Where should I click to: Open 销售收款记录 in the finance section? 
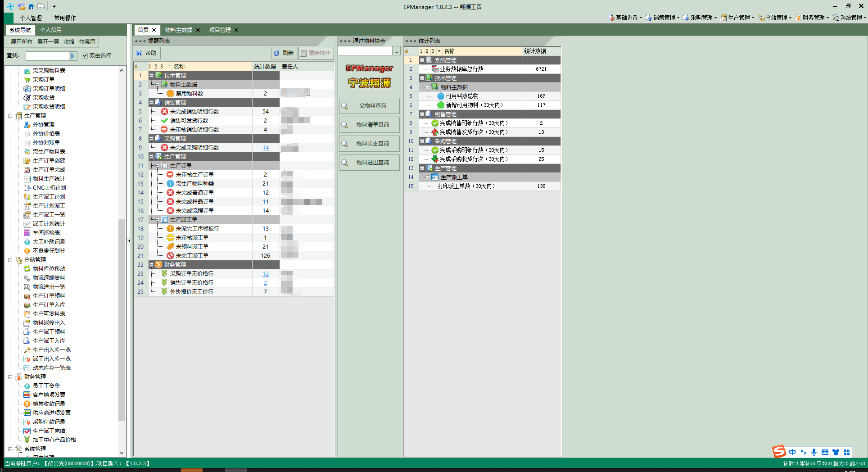[x=49, y=404]
